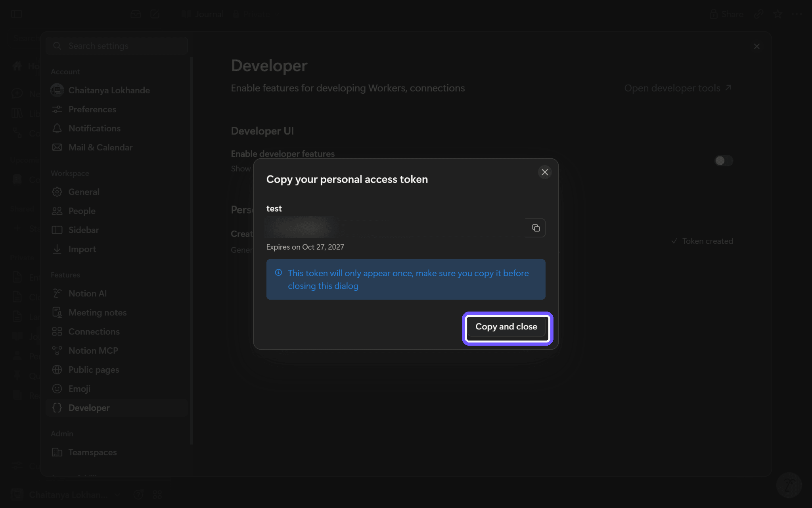Click the token name 'test'
The width and height of the screenshot is (812, 508).
(x=274, y=209)
